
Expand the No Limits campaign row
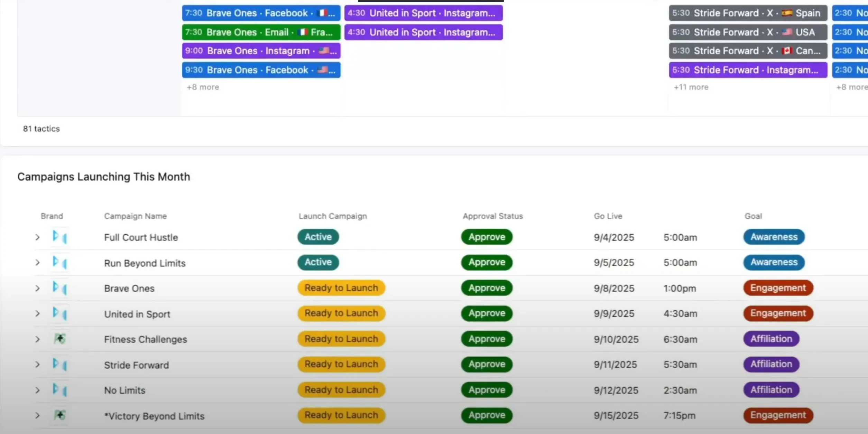(x=37, y=390)
